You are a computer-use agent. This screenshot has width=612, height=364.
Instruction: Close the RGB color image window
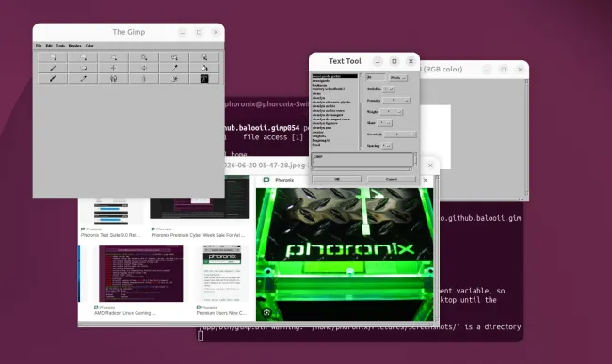[520, 70]
